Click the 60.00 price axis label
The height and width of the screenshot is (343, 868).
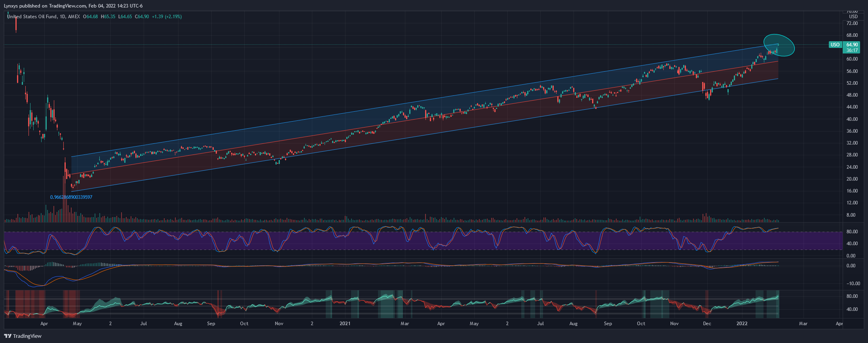tap(852, 59)
